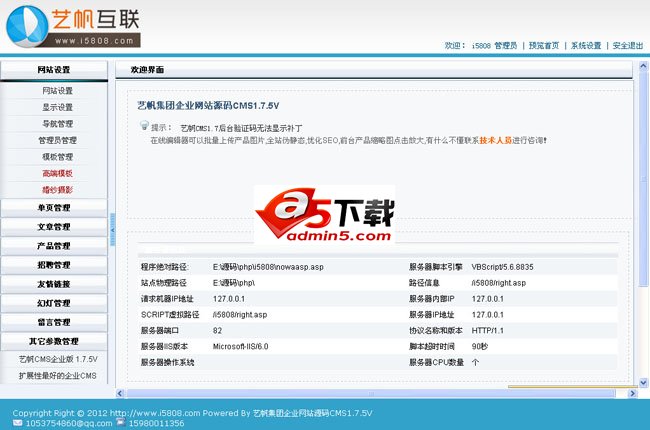Screen dimensions: 650x430
Task: Open the 导航管理 submenu item
Action: [57, 124]
